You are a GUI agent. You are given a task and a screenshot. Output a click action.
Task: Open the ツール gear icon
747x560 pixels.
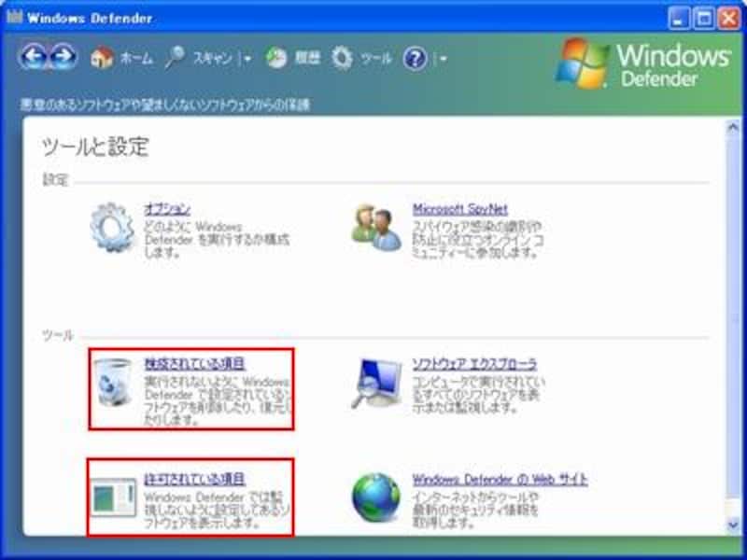(x=342, y=58)
